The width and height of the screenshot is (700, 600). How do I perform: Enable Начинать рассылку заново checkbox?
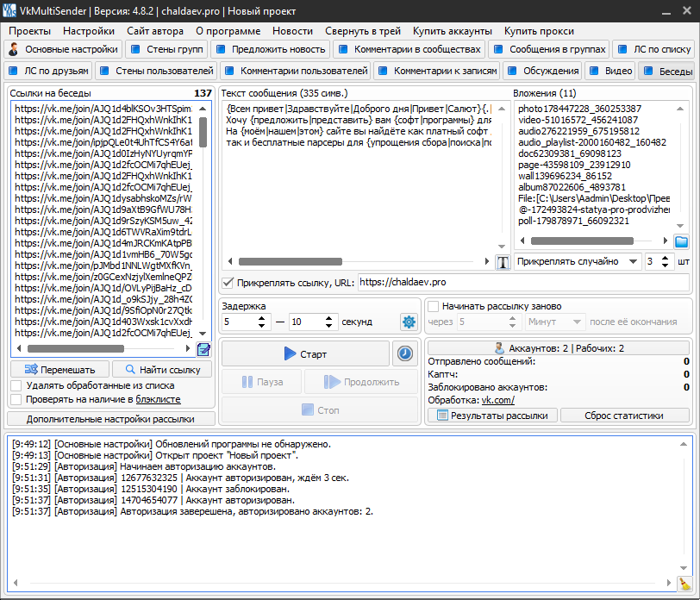point(433,306)
